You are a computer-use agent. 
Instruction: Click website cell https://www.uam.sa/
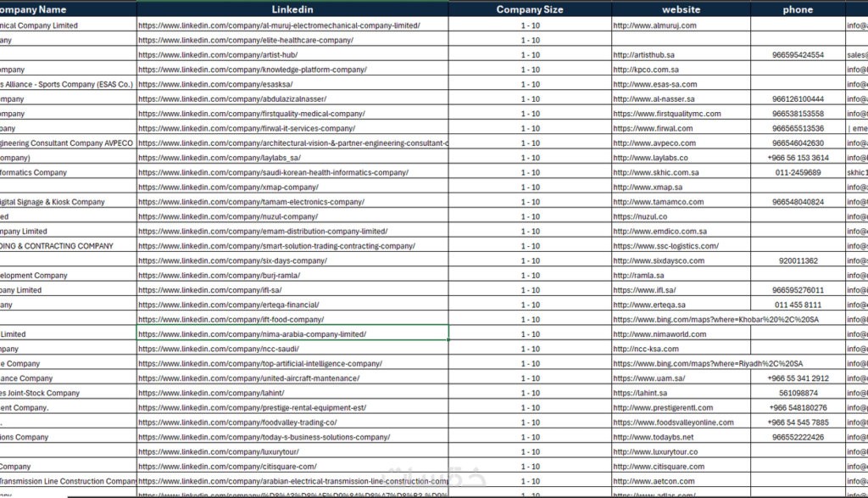(x=681, y=378)
